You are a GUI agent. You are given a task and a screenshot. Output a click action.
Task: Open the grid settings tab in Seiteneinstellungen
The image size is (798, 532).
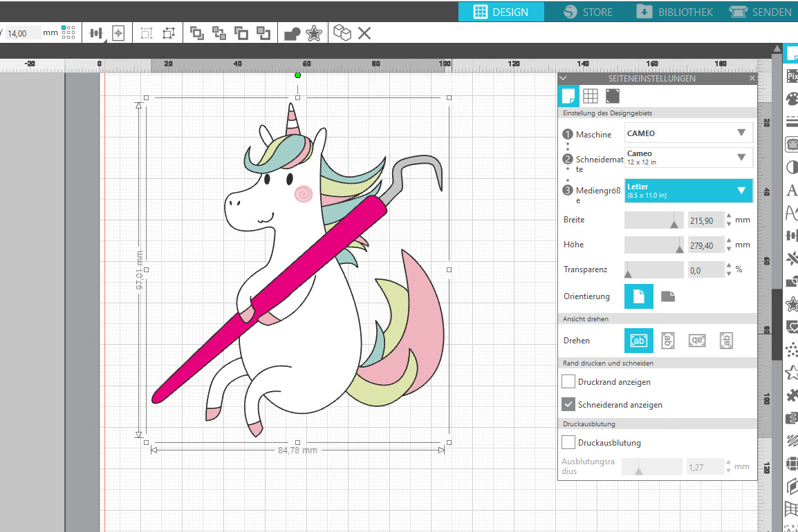pos(590,96)
